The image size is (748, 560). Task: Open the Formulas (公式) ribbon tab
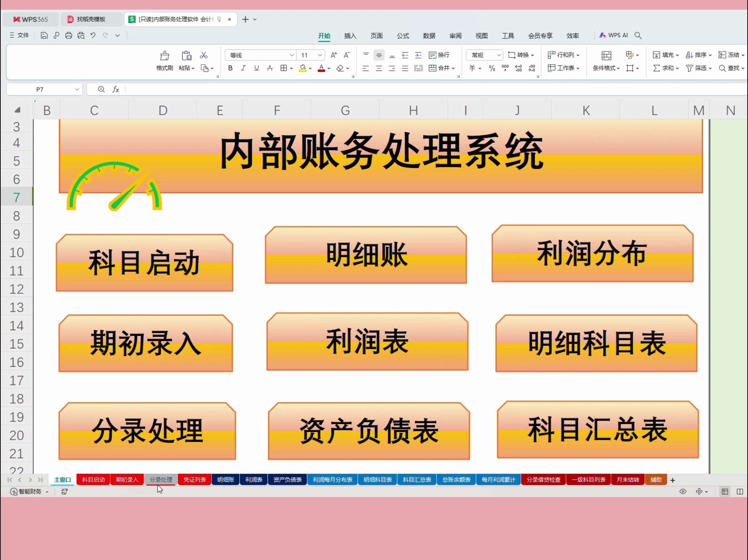tap(403, 36)
